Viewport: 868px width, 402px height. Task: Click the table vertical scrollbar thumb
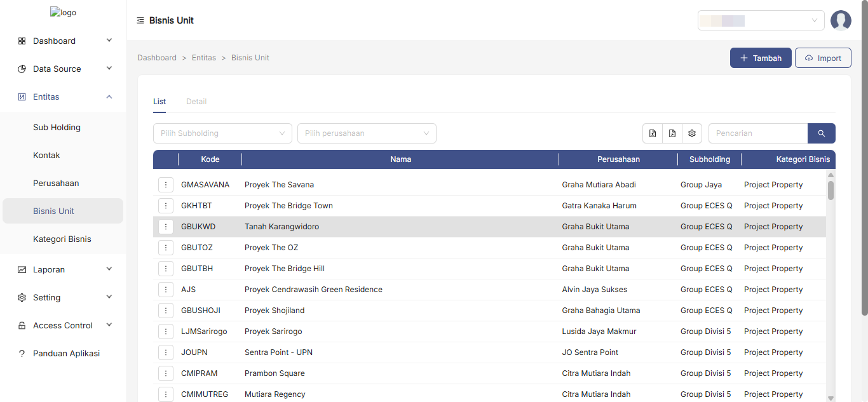click(831, 190)
